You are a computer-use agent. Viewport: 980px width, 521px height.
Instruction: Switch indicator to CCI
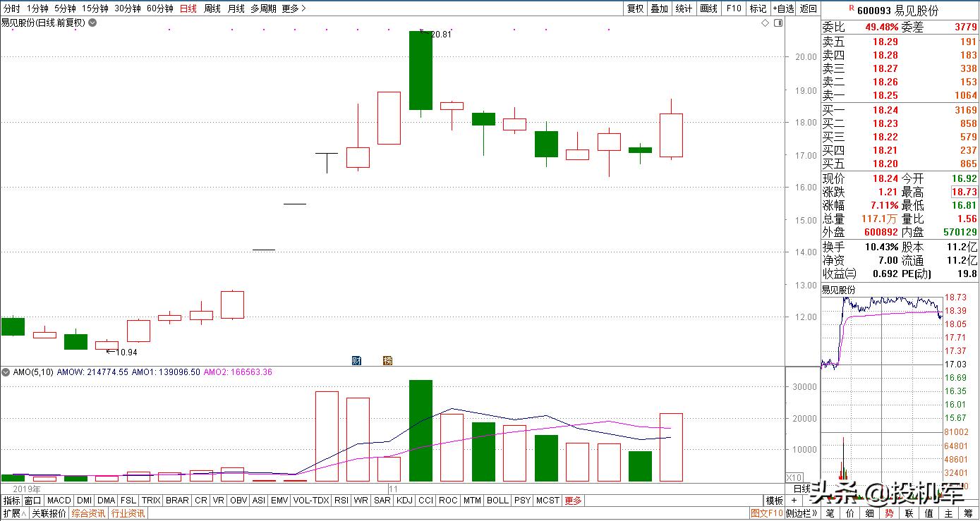425,501
